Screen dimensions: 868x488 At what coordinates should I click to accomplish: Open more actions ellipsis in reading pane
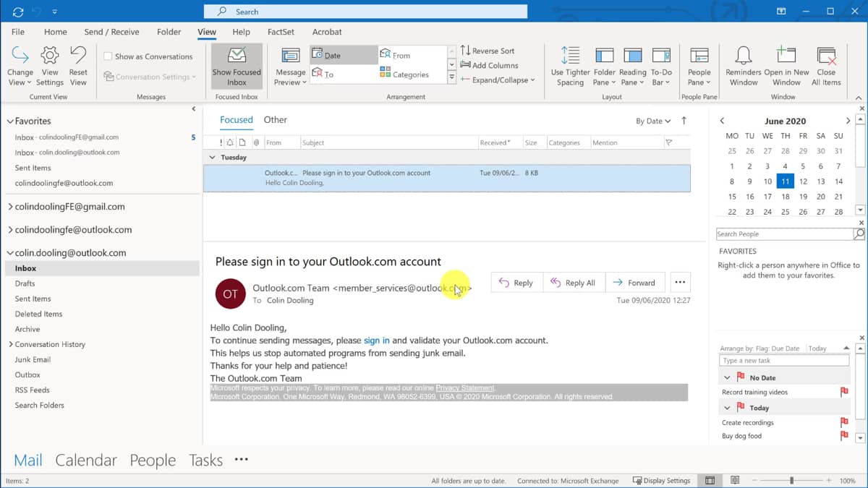click(679, 283)
